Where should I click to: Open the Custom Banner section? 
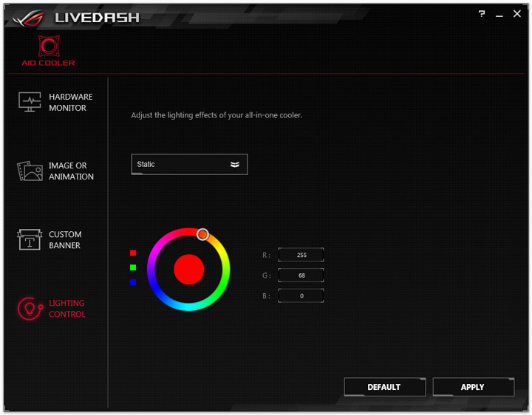coord(50,240)
